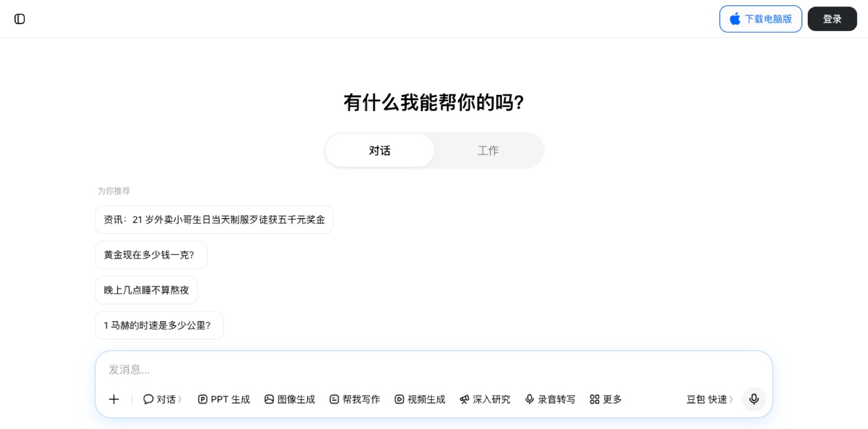Click the 为你推荐 label
Viewport: 868px width, 429px height.
click(x=114, y=191)
